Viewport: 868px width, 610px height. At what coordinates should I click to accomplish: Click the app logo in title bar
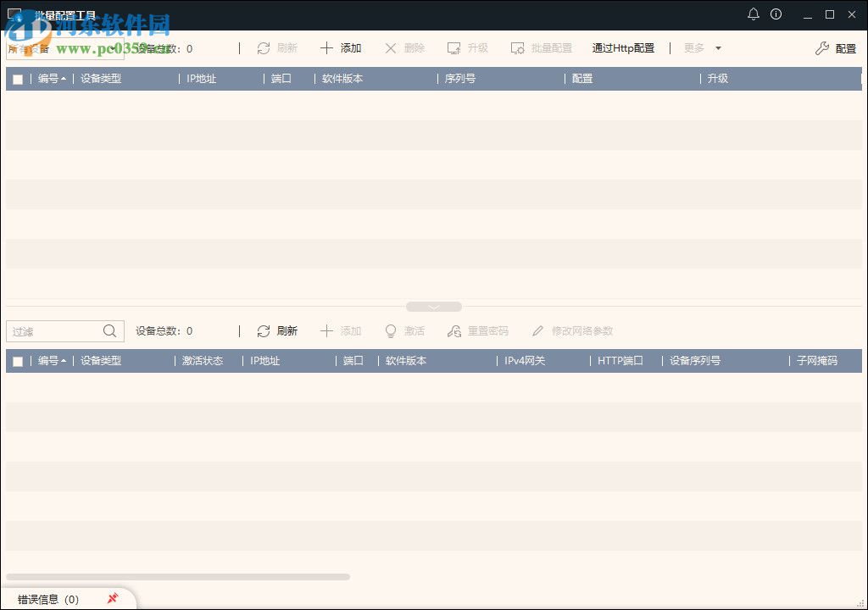click(x=15, y=15)
